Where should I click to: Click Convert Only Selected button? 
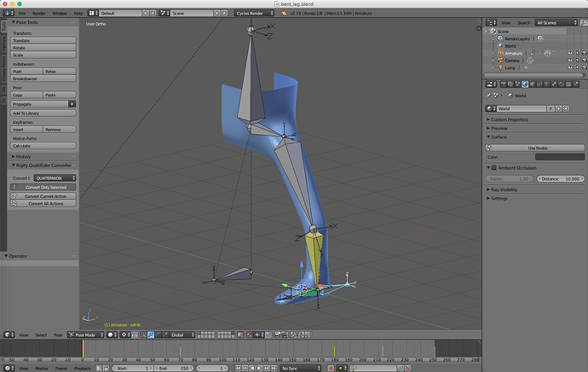(43, 187)
